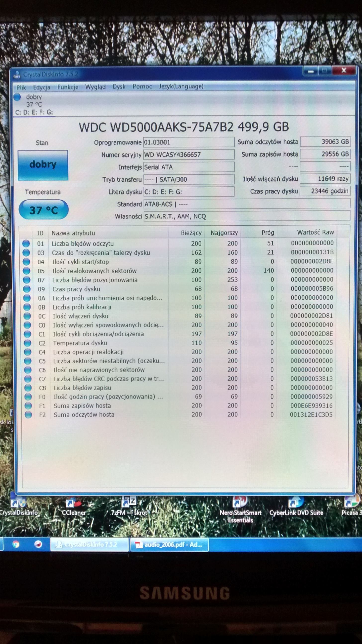The width and height of the screenshot is (362, 644).
Task: Click status icon of Ilość realokowanych sektorów row
Action: 26,271
